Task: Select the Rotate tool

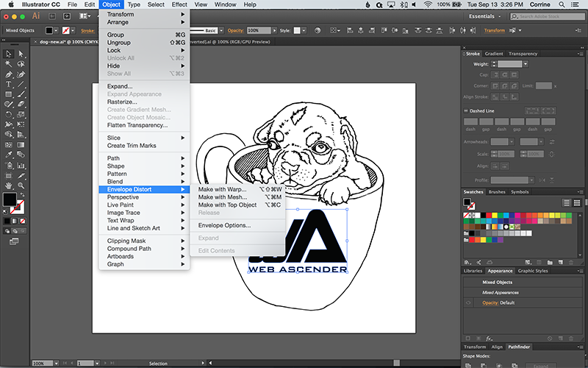Action: (x=8, y=115)
